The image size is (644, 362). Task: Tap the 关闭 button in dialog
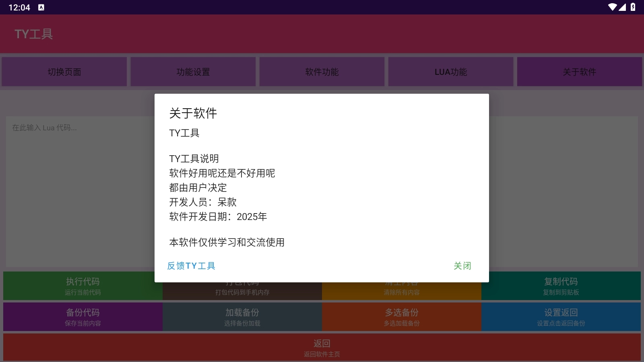(x=462, y=266)
